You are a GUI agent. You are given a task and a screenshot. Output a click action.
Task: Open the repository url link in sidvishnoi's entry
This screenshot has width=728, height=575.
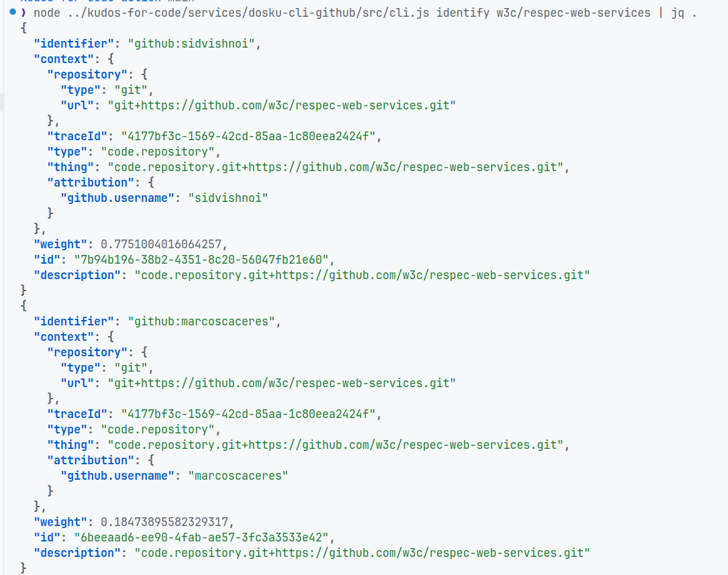click(x=281, y=105)
